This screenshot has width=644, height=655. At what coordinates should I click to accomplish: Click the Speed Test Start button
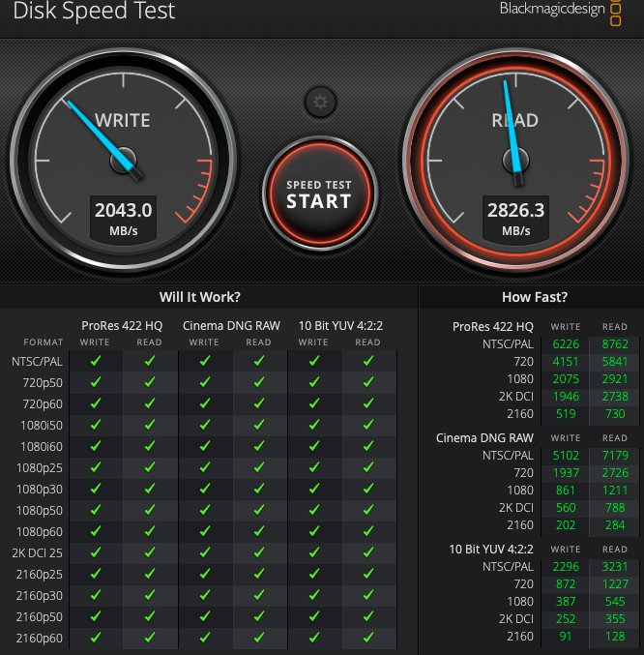tap(320, 194)
